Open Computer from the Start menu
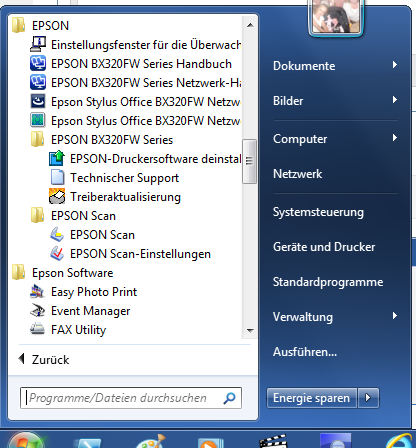This screenshot has width=416, height=448. click(300, 139)
